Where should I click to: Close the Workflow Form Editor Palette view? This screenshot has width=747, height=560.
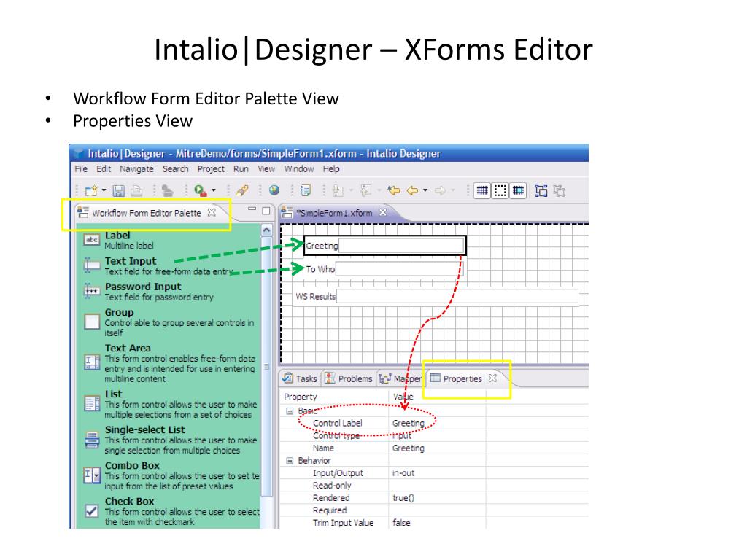(x=212, y=212)
